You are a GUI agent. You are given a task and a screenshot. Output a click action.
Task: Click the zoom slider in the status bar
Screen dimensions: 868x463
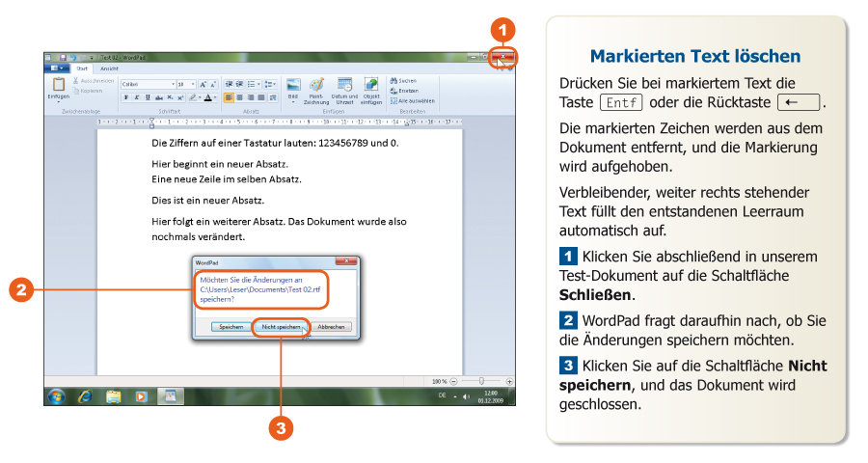click(481, 381)
